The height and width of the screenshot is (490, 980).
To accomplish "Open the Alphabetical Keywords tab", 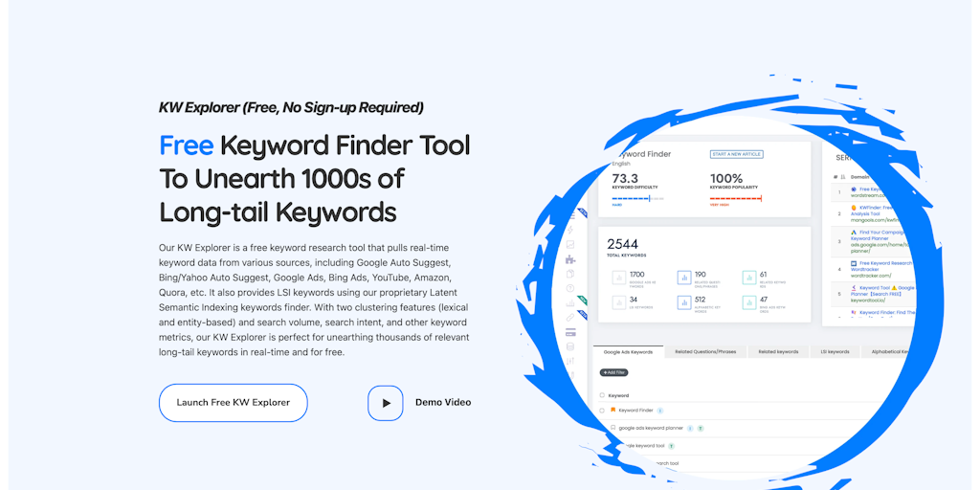I will (x=888, y=352).
